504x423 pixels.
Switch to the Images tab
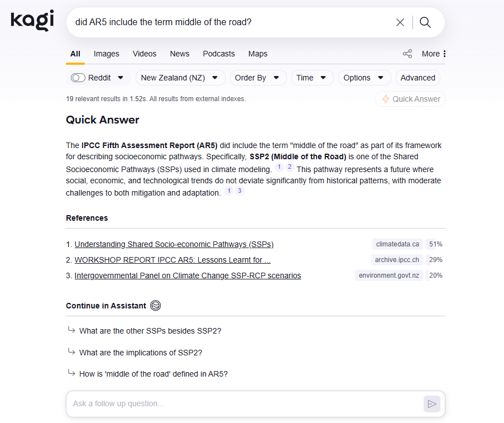(107, 54)
